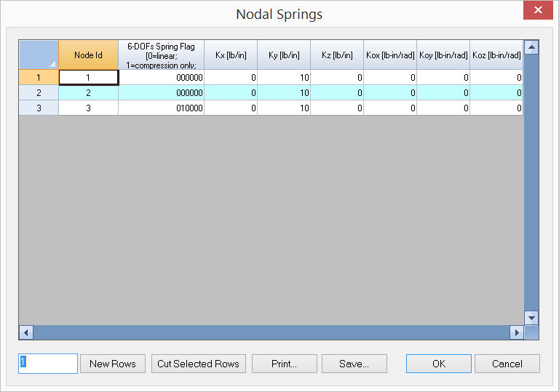559x392 pixels.
Task: Click Cut Selected Rows button
Action: pos(199,364)
